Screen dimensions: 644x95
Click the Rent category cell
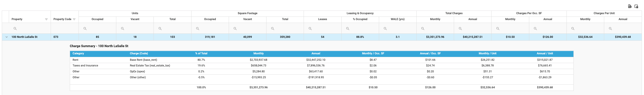tap(75, 60)
